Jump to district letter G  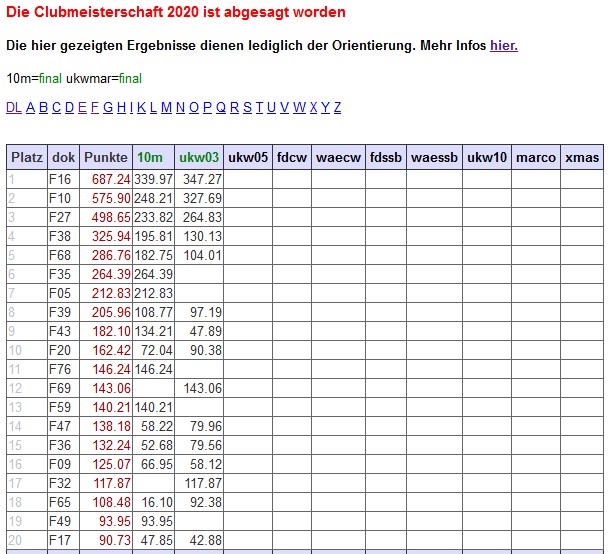click(x=108, y=107)
